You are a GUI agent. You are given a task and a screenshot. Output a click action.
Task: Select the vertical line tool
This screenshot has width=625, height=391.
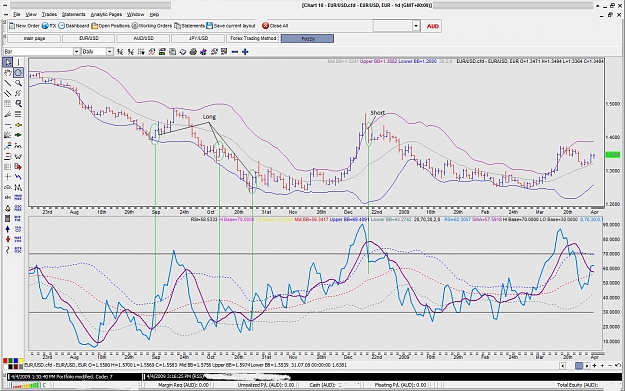[18, 63]
